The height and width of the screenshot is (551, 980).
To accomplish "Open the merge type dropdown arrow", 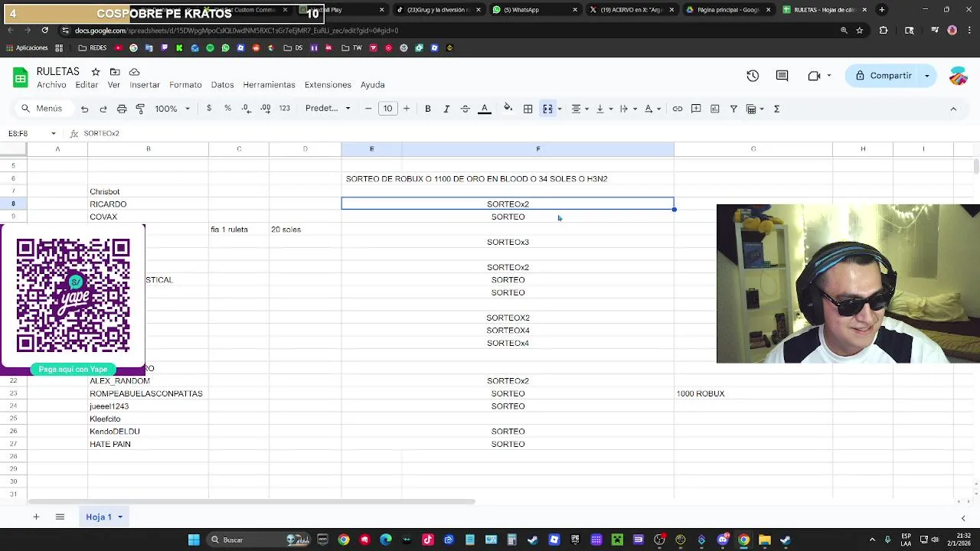I will (x=560, y=109).
